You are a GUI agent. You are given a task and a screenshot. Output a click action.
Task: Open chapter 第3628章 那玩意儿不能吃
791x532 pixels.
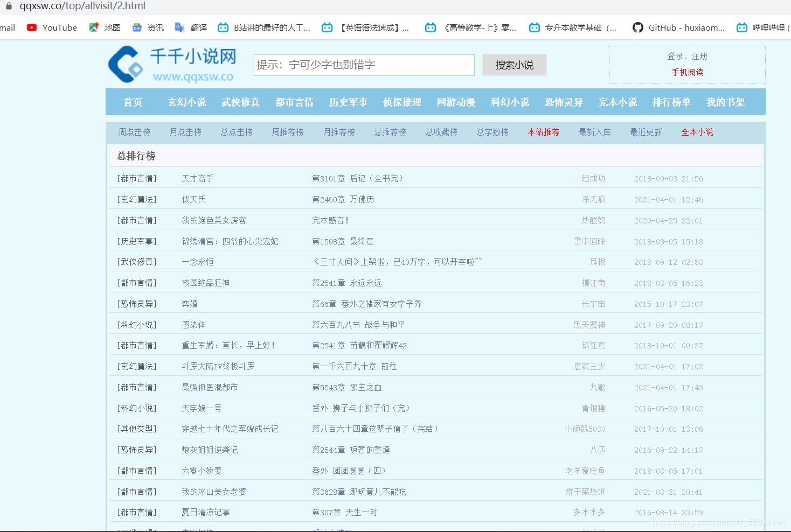coord(359,492)
